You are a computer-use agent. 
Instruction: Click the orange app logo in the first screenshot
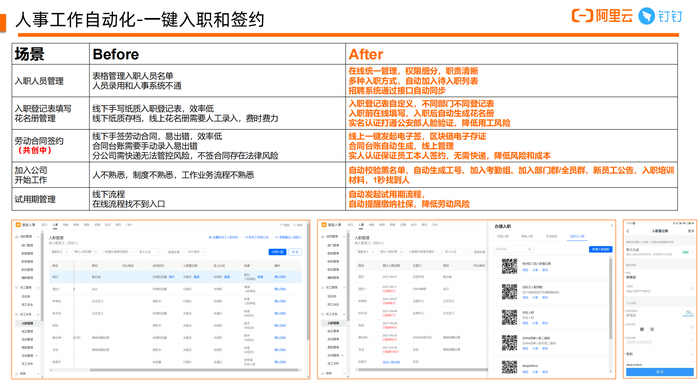(x=18, y=225)
